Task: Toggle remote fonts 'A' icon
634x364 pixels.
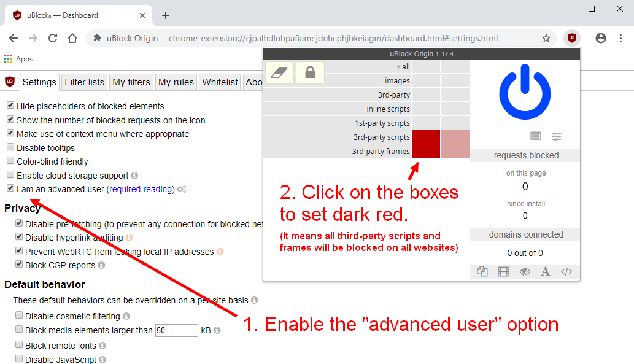Action: pyautogui.click(x=545, y=271)
